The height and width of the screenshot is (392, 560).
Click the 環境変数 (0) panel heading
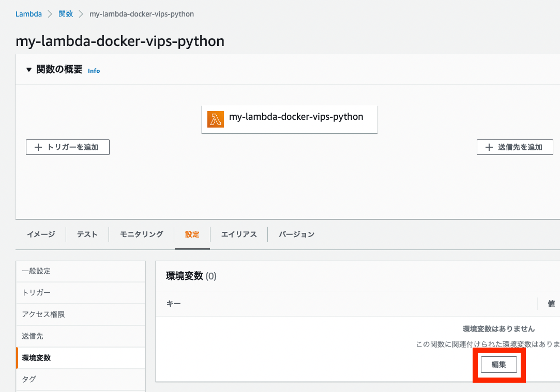191,276
